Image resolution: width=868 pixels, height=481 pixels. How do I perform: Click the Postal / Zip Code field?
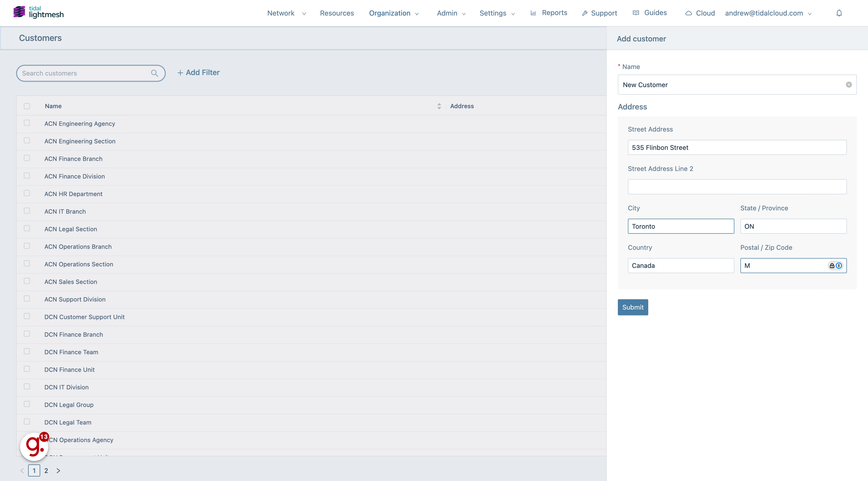793,265
